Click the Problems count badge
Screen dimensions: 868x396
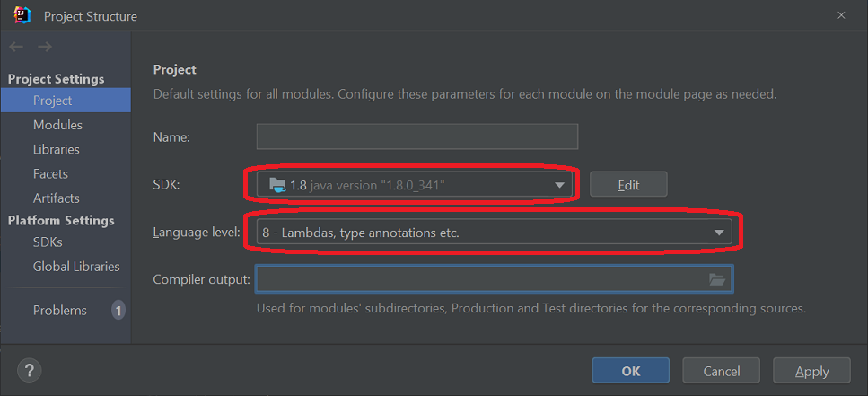118,311
